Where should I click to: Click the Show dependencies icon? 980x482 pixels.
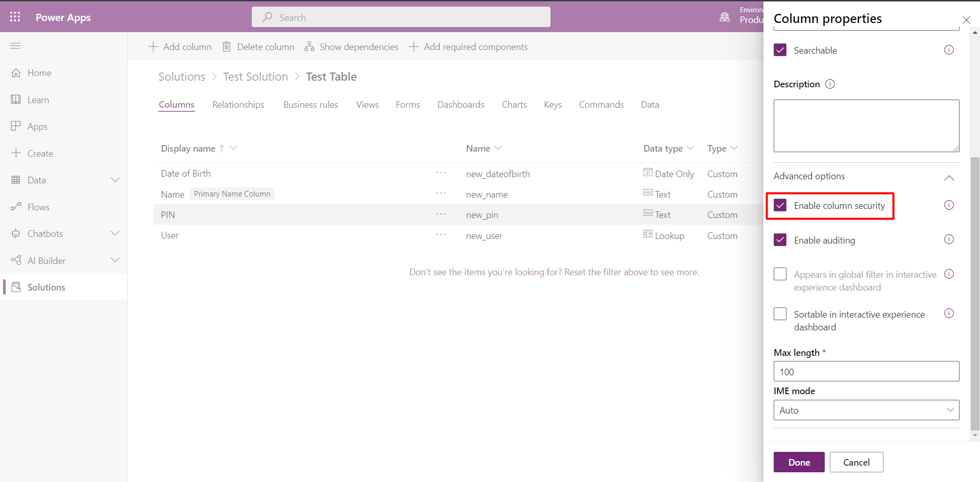tap(309, 46)
